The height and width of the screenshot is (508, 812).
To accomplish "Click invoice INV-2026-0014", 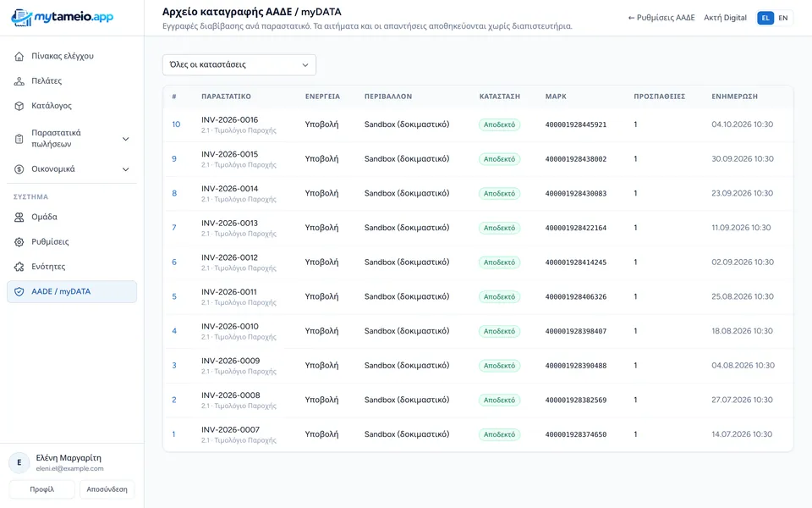I will tap(229, 189).
